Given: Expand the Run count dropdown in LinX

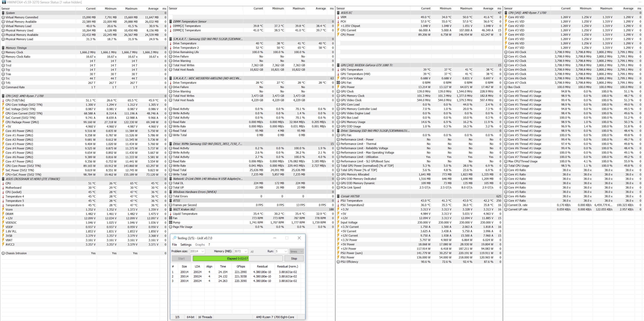Looking at the screenshot, I should pos(286,251).
